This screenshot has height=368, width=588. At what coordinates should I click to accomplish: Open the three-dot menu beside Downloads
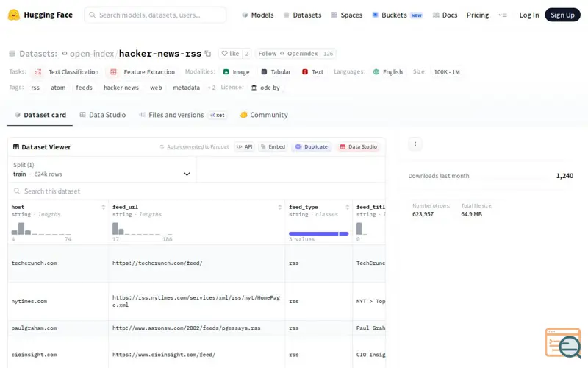pyautogui.click(x=415, y=144)
